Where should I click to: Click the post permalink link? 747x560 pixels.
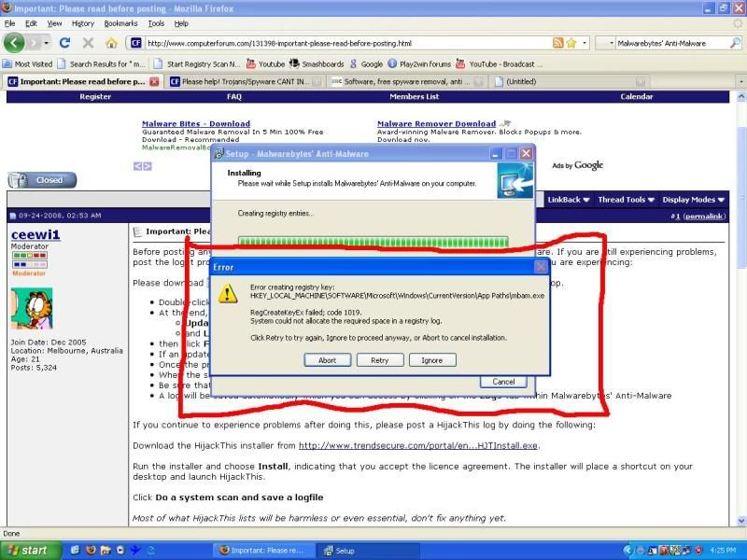tap(704, 217)
